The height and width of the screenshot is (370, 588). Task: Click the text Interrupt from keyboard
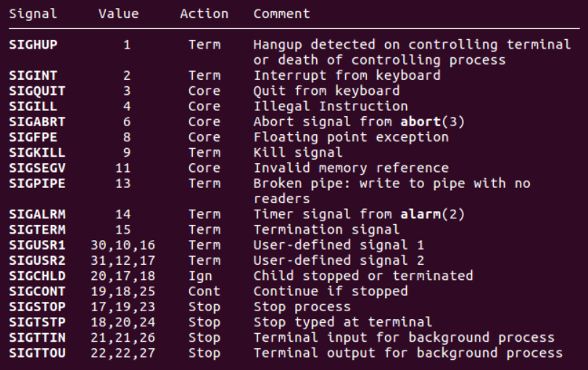point(347,75)
